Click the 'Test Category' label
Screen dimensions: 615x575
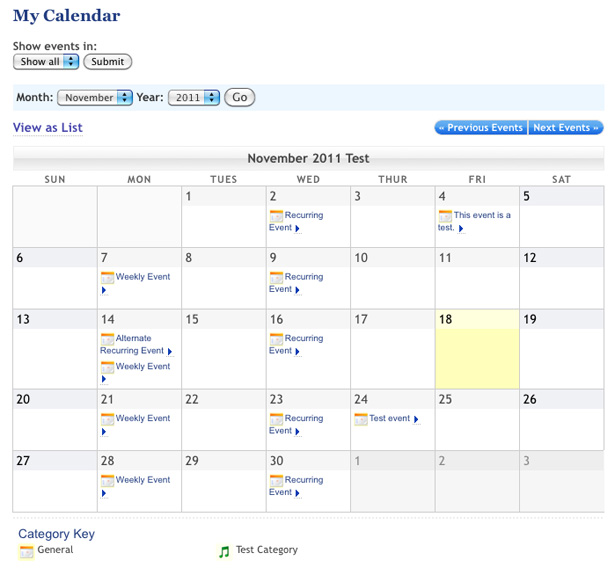coord(267,550)
